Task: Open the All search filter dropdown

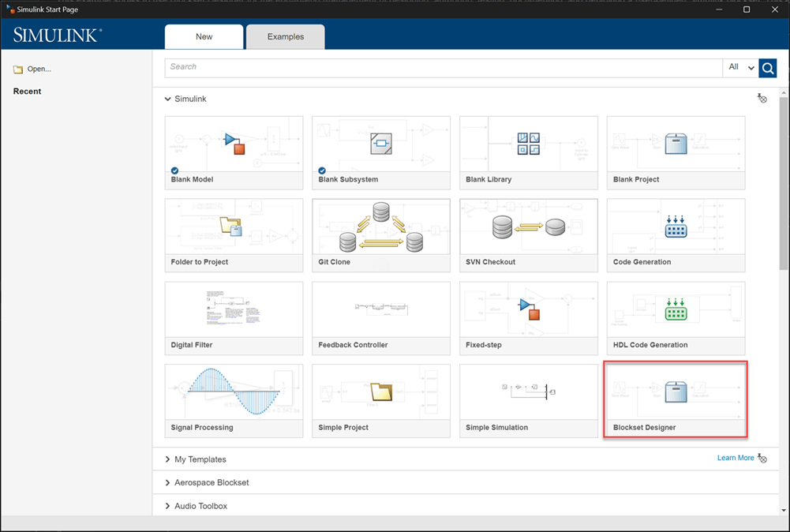Action: (x=739, y=67)
